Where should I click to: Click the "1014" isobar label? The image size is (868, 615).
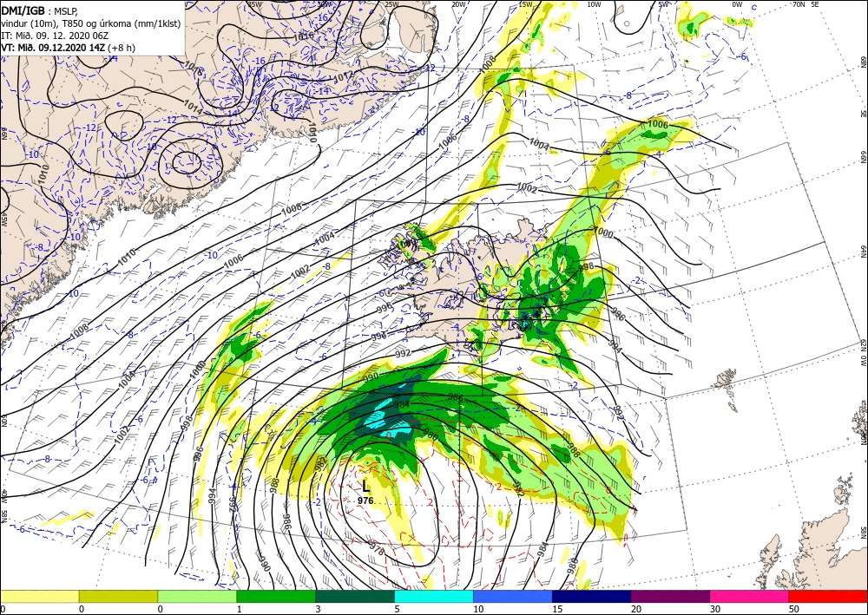tap(192, 108)
